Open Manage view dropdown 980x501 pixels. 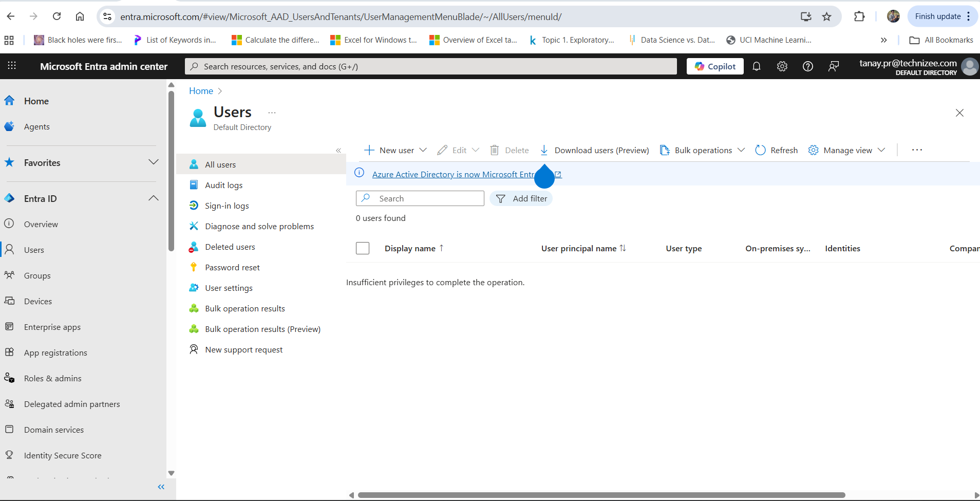point(846,150)
